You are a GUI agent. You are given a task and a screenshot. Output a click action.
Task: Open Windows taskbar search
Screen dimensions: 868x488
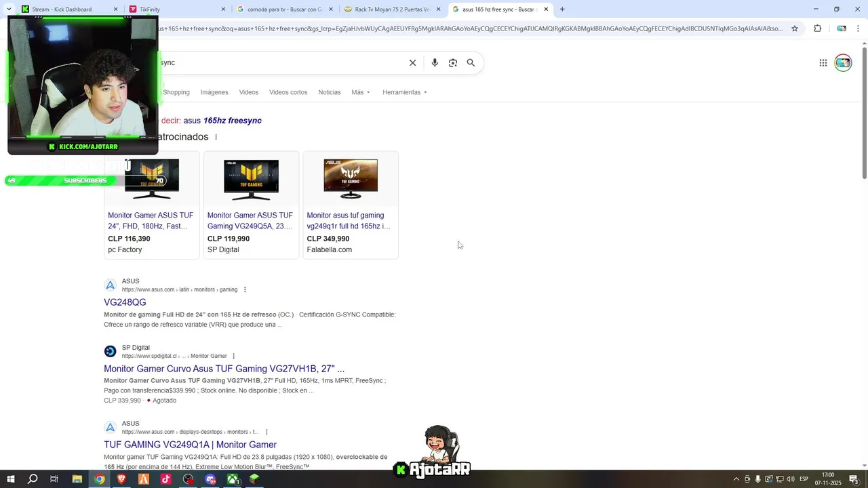[x=33, y=479]
